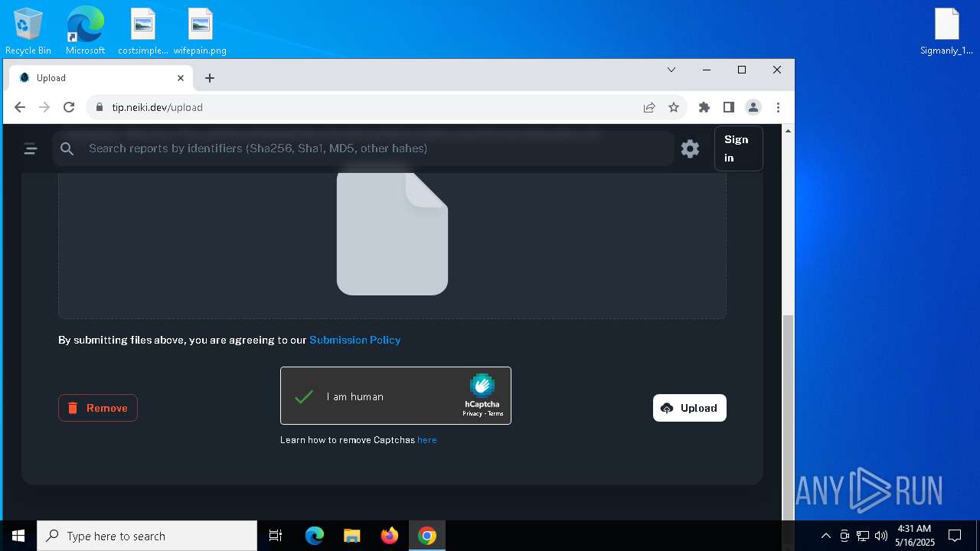This screenshot has width=980, height=551.
Task: Click the Sign in button
Action: coord(738,148)
